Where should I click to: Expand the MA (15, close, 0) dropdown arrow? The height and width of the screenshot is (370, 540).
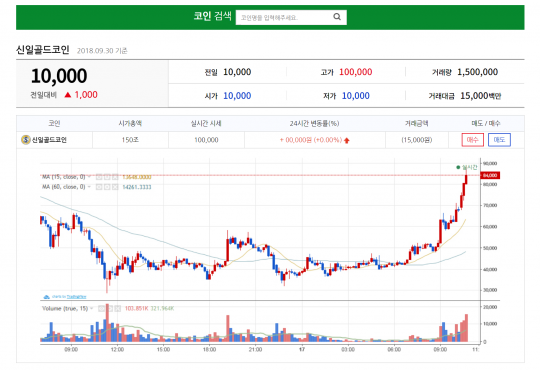click(x=89, y=177)
